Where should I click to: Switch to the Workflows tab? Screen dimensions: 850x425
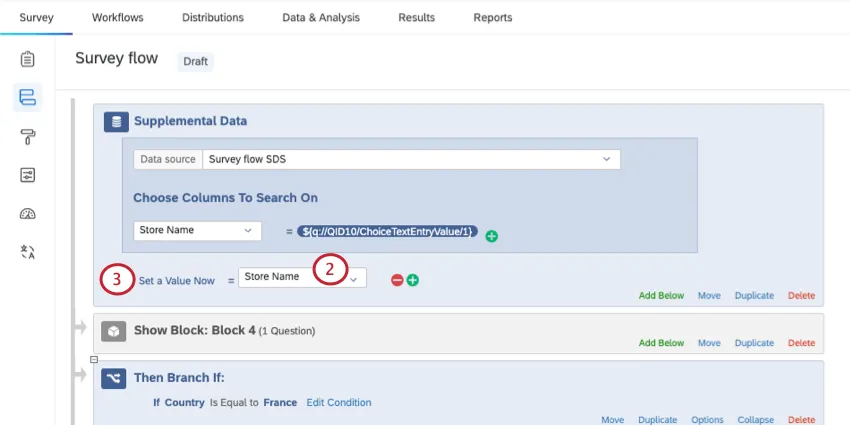click(117, 17)
